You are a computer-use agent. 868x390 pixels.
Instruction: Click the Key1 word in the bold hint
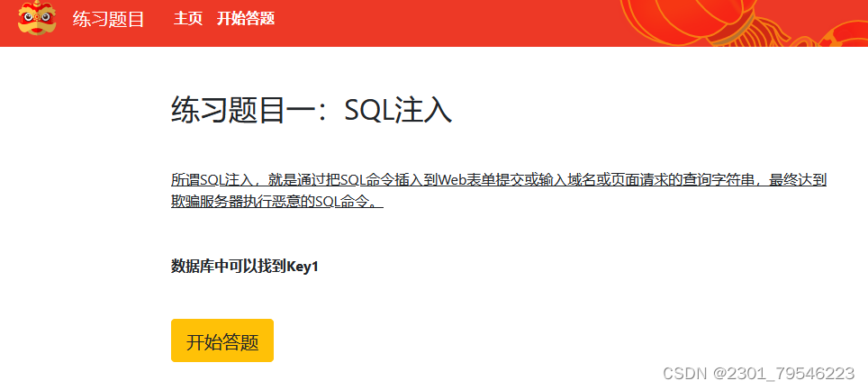[x=303, y=267]
